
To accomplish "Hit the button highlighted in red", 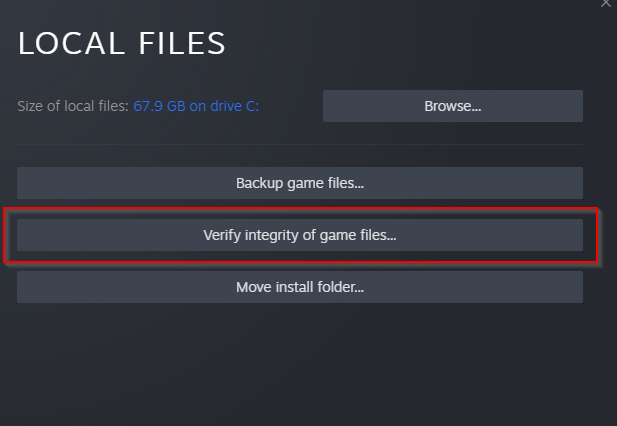I will tap(299, 235).
